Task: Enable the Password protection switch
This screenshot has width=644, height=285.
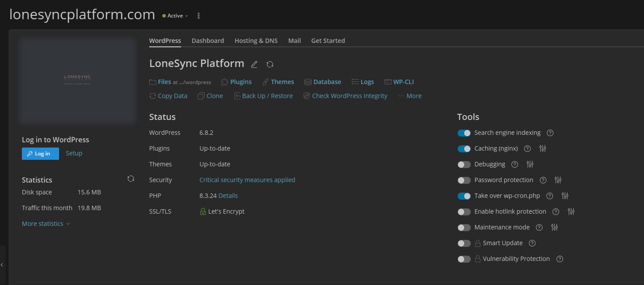Action: pos(464,180)
